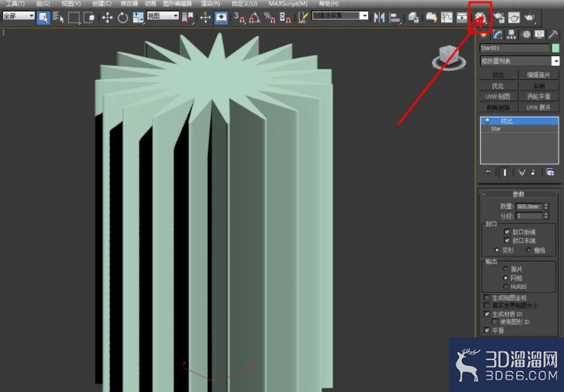Choose the Rectangular Selection Region tool
Viewport: 564px width, 392px height.
pos(74,17)
